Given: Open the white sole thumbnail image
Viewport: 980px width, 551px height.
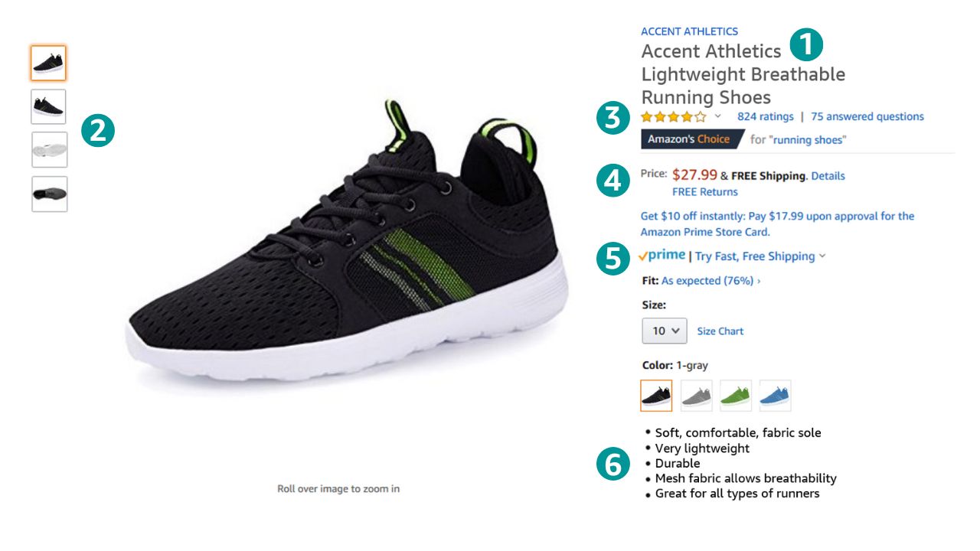Looking at the screenshot, I should pos(48,149).
